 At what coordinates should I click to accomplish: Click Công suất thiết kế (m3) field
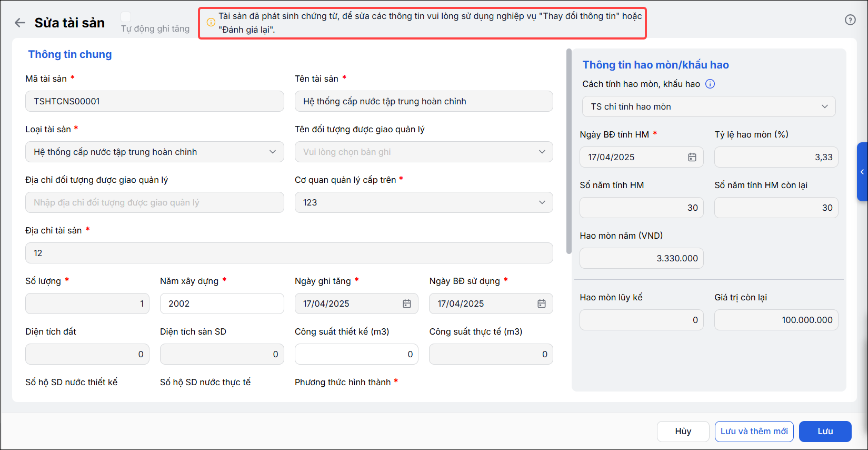pyautogui.click(x=356, y=354)
